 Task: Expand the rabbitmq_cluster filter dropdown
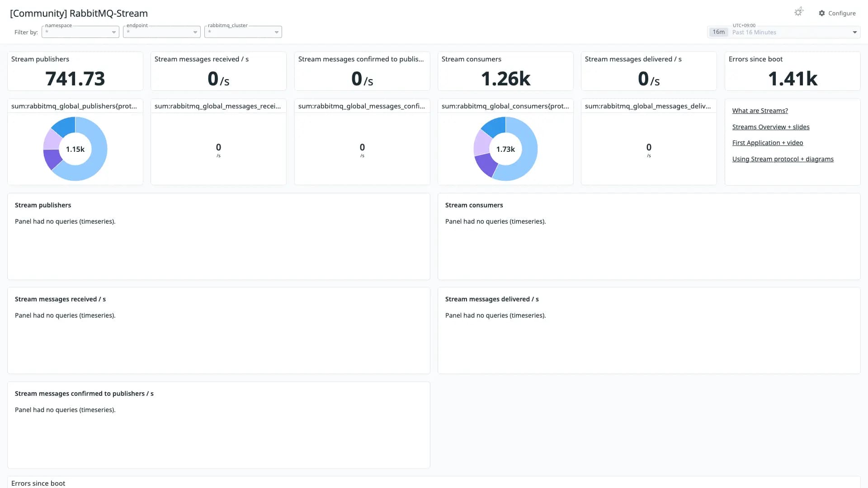coord(243,32)
